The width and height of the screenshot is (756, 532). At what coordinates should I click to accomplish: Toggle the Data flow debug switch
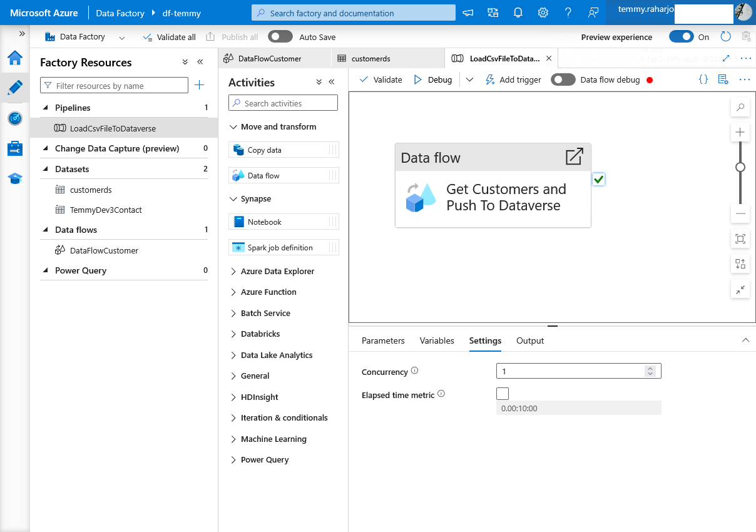click(563, 79)
